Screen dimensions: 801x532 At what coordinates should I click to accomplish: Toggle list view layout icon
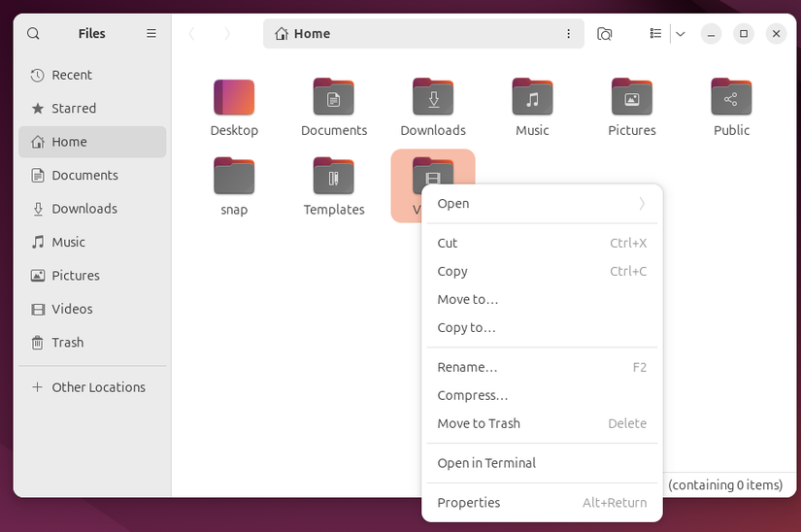point(656,33)
